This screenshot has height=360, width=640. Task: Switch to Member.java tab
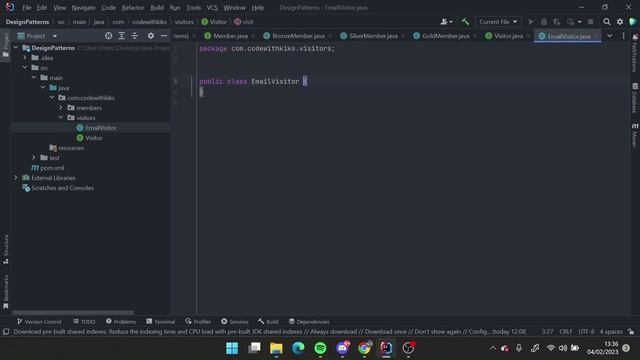click(x=230, y=36)
